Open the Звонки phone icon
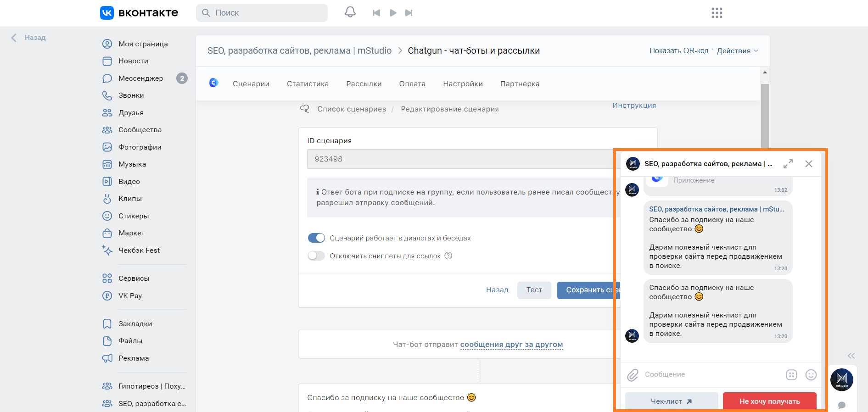Screen dimensions: 868x412 tap(107, 95)
